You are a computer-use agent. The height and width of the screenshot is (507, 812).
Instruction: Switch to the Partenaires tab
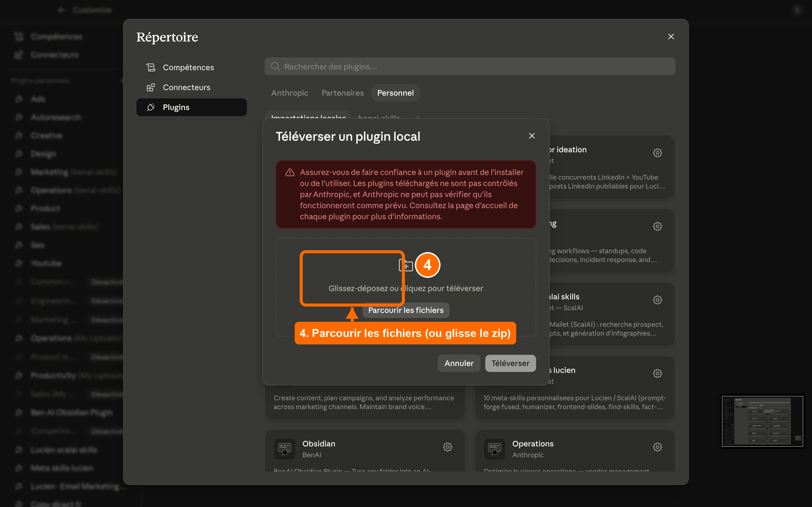coord(343,93)
